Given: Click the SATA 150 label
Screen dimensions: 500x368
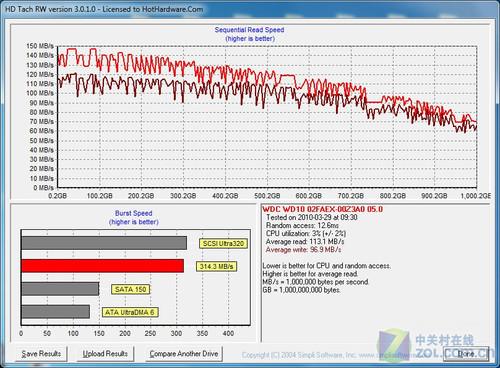Looking at the screenshot, I should click(x=131, y=289).
